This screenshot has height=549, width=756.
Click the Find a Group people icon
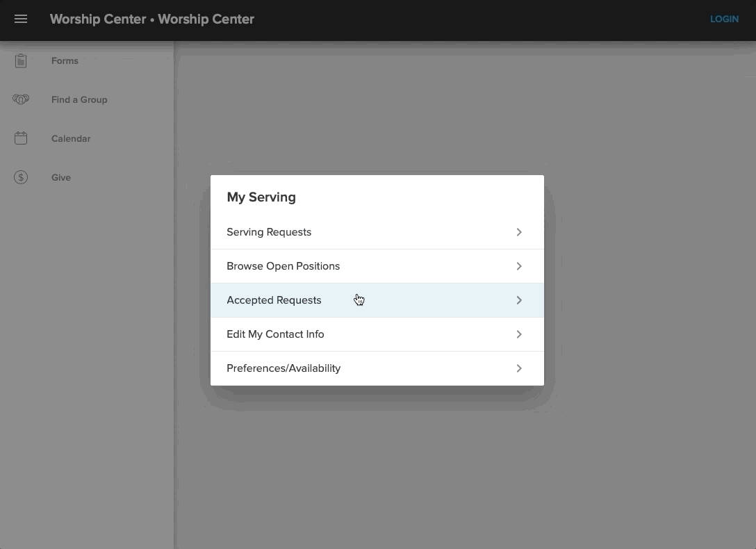(x=21, y=99)
